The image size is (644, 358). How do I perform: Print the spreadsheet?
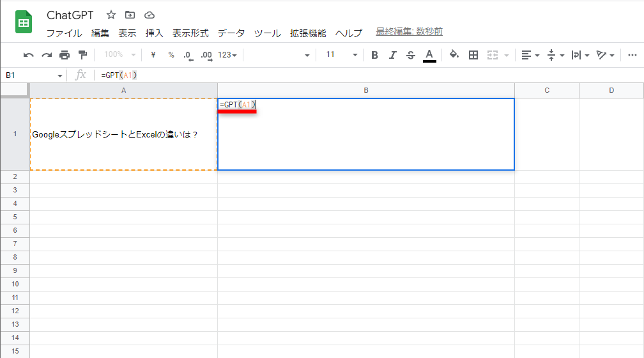tap(65, 55)
